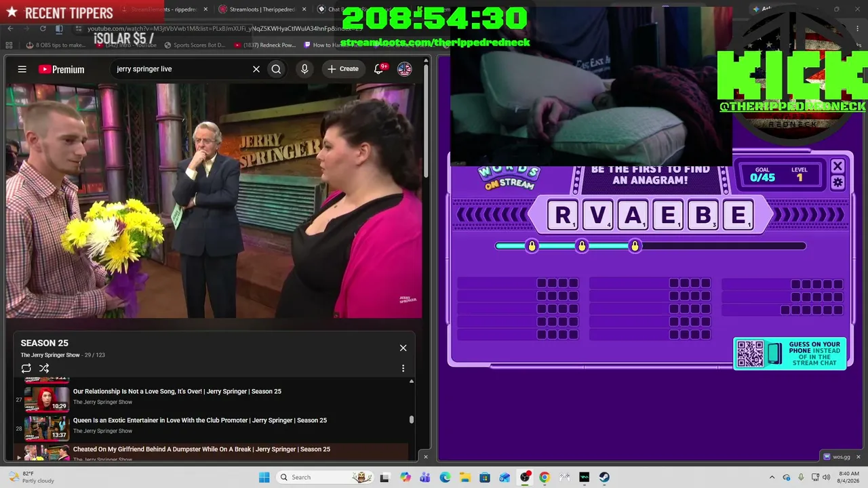The height and width of the screenshot is (488, 868).
Task: Open the browser apps grid icon
Action: pyautogui.click(x=9, y=45)
